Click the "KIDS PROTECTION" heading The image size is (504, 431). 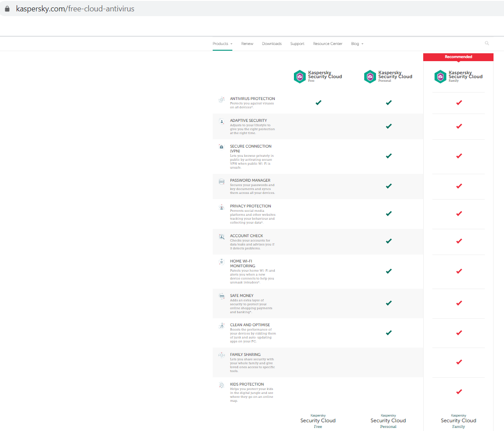[x=247, y=384]
